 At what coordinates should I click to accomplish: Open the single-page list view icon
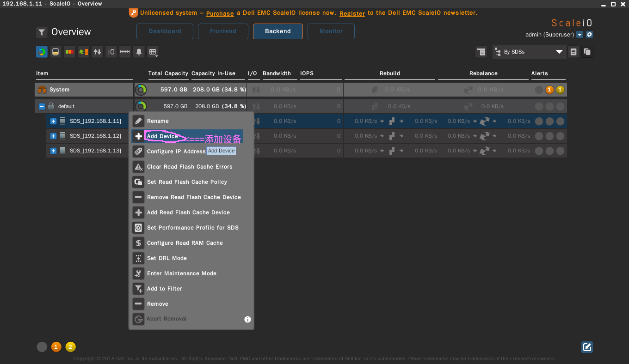click(x=573, y=52)
